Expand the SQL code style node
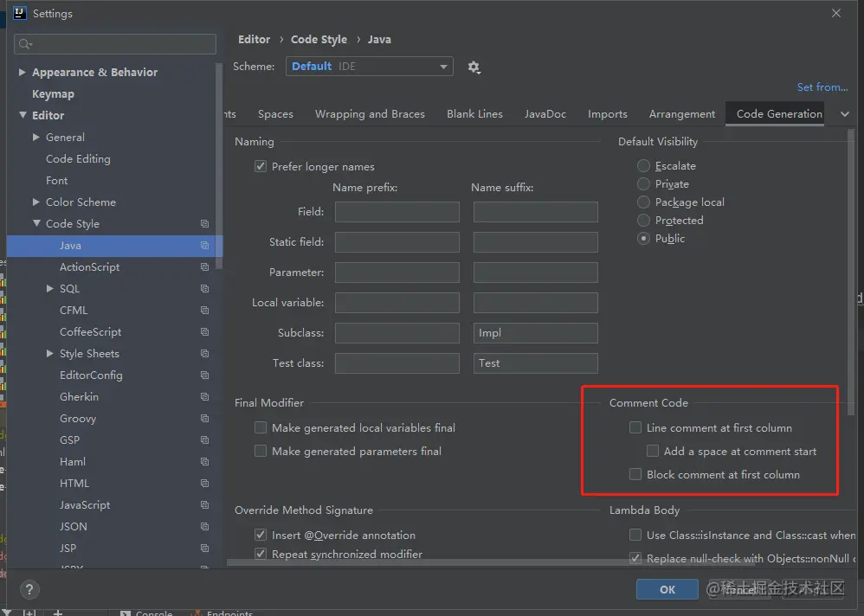The height and width of the screenshot is (616, 864). point(49,288)
